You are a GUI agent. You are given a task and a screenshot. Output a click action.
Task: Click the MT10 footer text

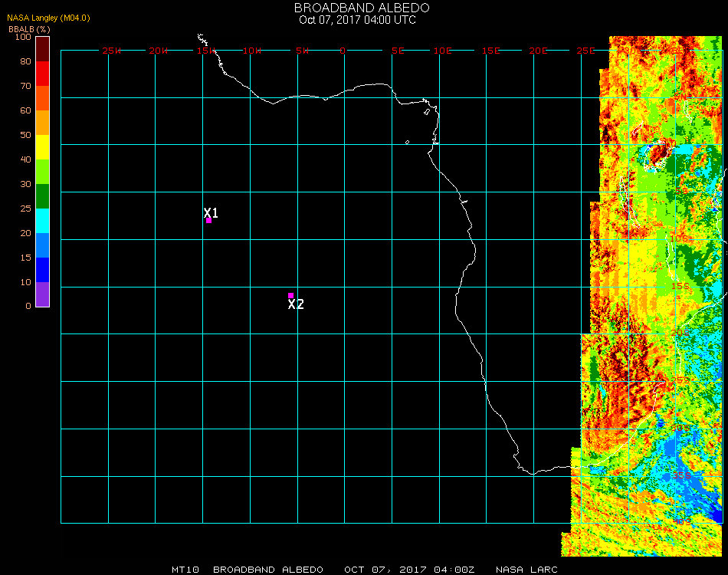click(186, 570)
